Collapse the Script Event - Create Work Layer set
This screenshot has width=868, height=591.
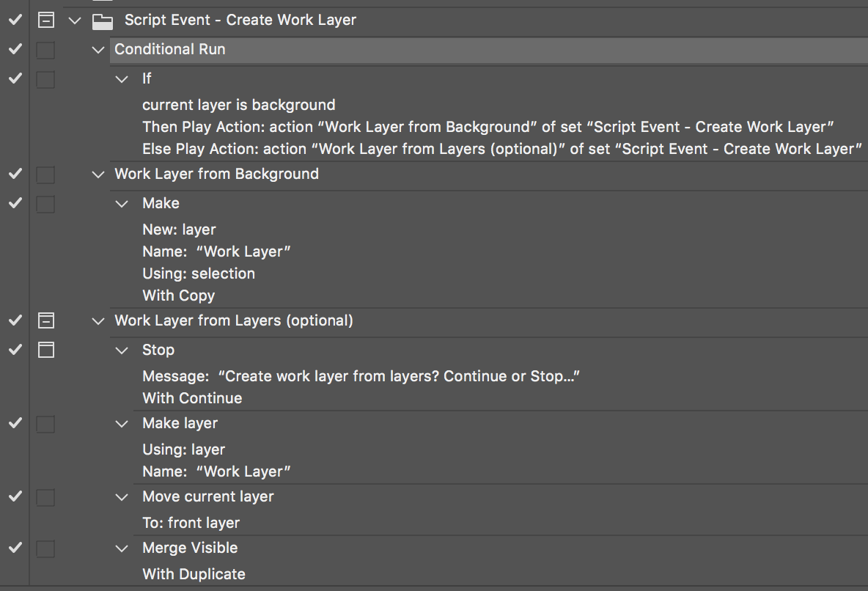[x=75, y=21]
